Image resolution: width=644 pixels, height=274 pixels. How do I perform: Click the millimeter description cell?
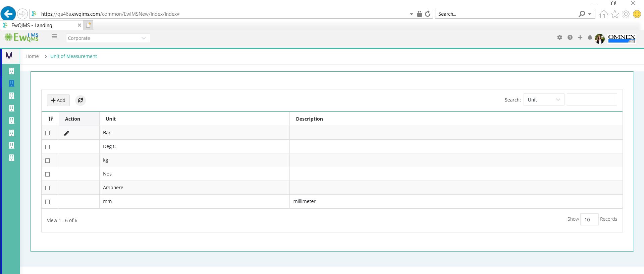(x=456, y=201)
